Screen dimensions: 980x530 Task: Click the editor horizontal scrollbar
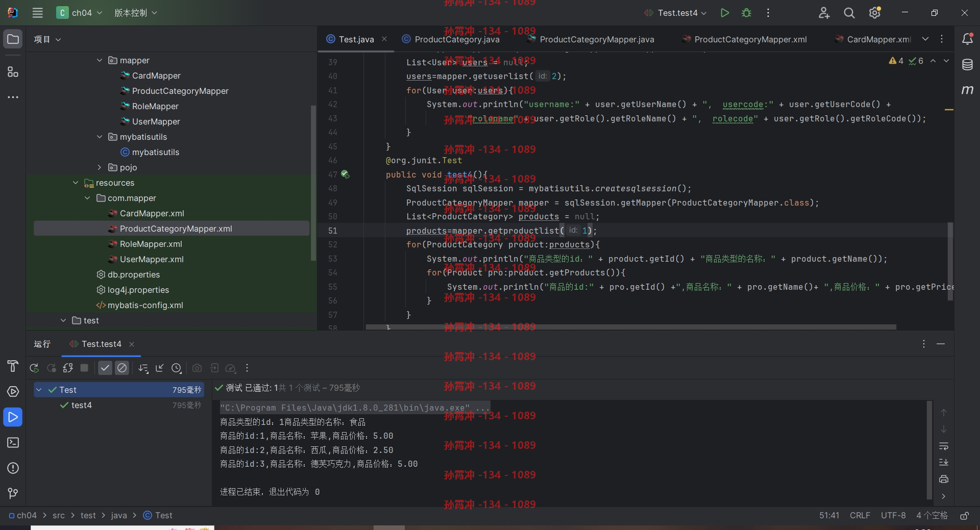[631, 327]
